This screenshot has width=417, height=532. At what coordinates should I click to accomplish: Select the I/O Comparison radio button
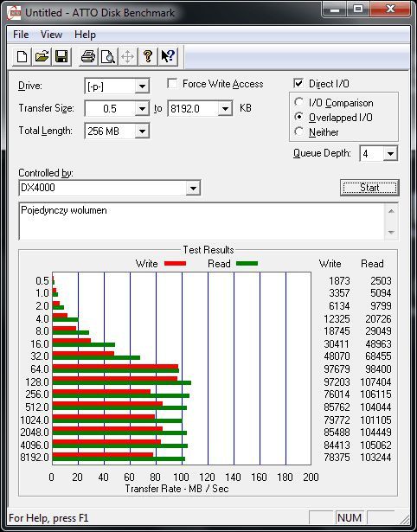click(x=299, y=102)
